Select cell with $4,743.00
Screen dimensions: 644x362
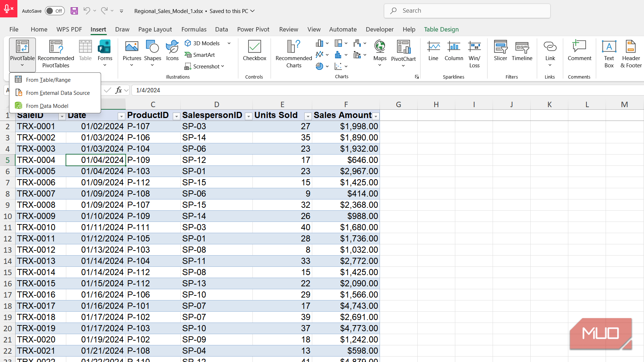[346, 306]
